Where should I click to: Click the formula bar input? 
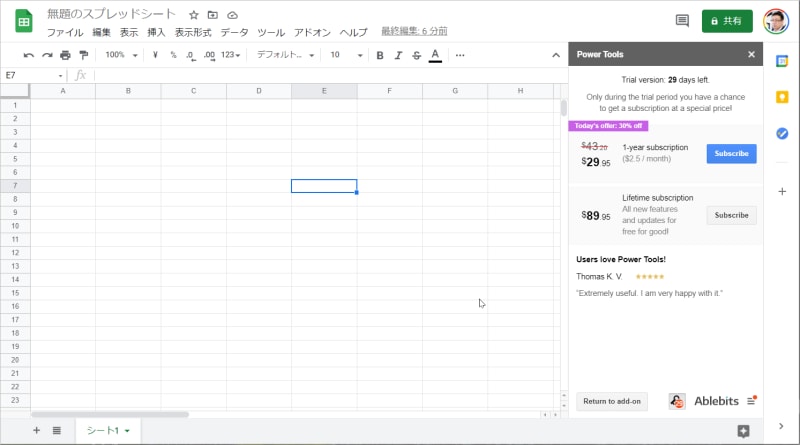click(331, 76)
